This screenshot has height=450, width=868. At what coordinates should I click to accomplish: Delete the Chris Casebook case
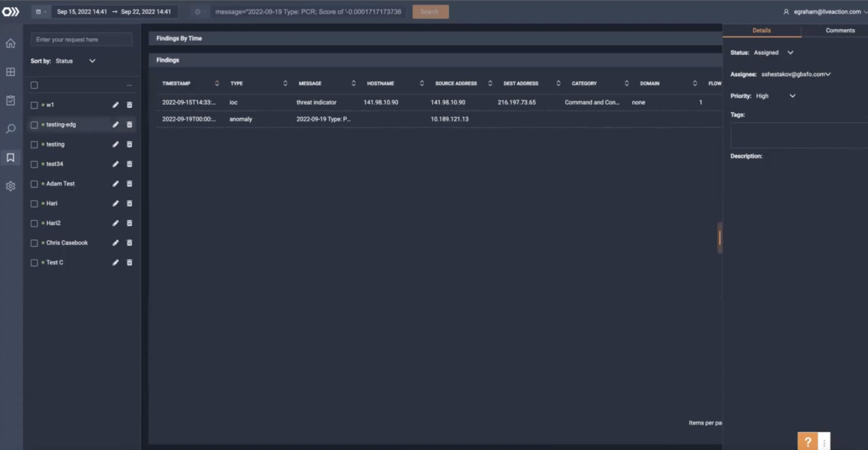[x=130, y=243]
